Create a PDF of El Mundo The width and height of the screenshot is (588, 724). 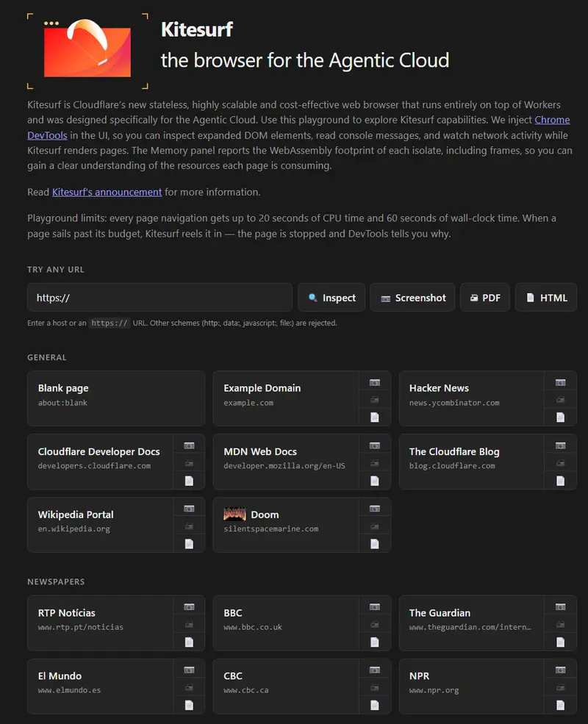(189, 688)
